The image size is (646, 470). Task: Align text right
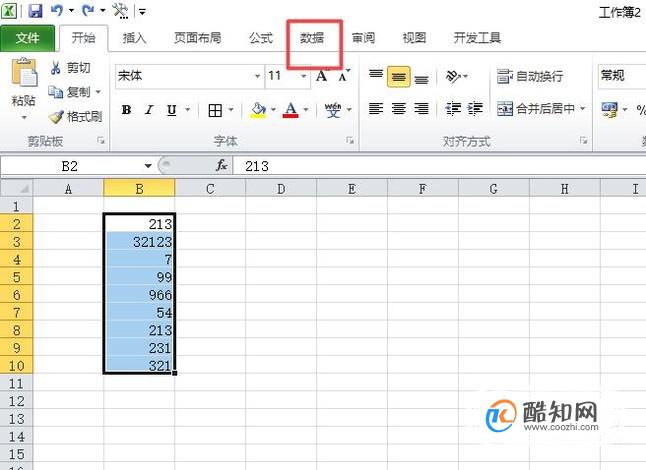(421, 109)
